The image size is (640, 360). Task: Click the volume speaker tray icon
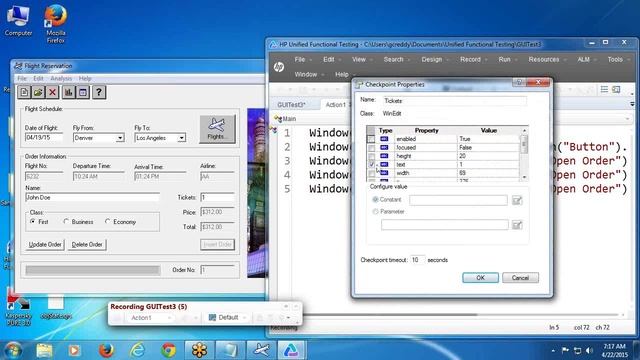click(x=589, y=350)
